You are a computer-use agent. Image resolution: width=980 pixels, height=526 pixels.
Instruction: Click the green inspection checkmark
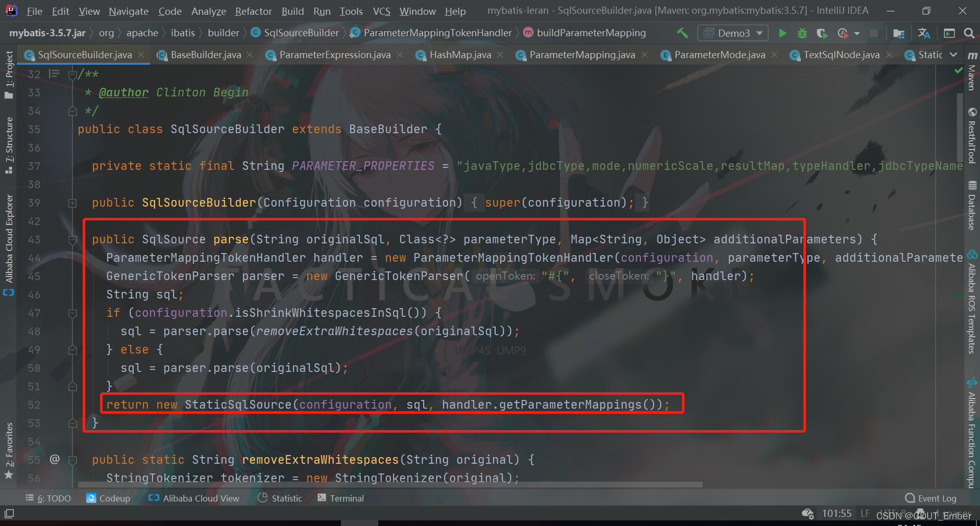959,71
